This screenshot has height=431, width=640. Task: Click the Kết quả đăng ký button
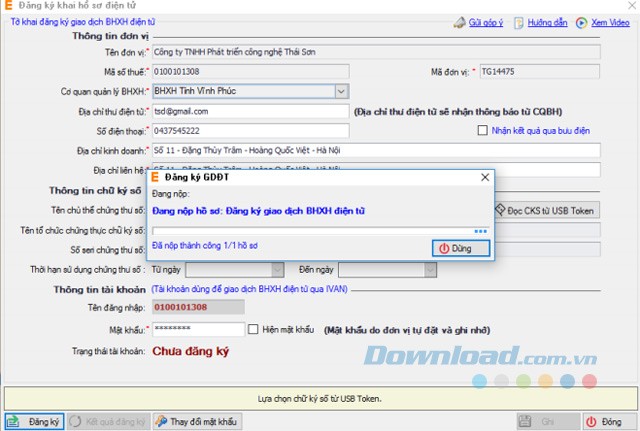click(x=108, y=421)
